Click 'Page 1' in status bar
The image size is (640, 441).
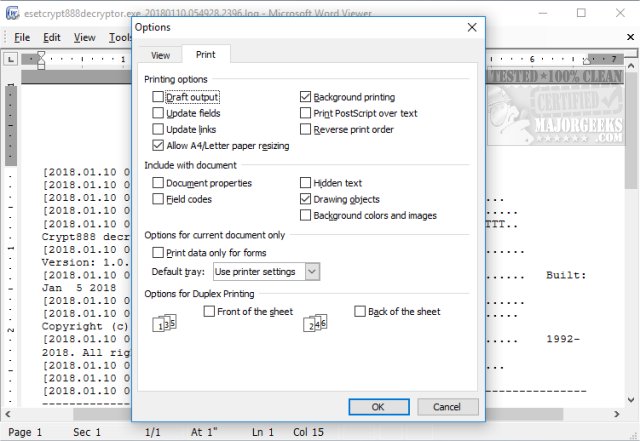(x=25, y=432)
